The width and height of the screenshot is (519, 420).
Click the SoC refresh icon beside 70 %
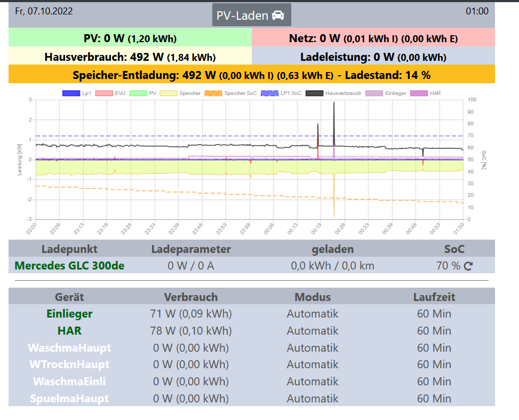[468, 266]
